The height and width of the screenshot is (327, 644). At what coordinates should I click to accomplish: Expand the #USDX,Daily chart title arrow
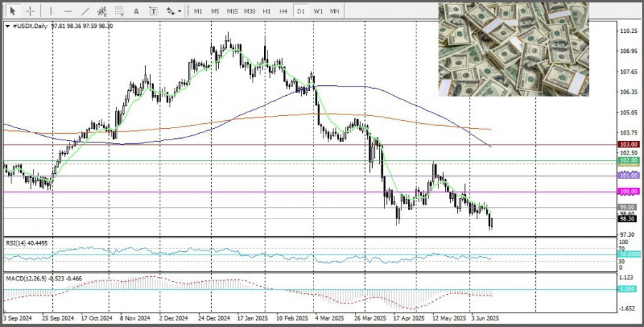pyautogui.click(x=7, y=26)
